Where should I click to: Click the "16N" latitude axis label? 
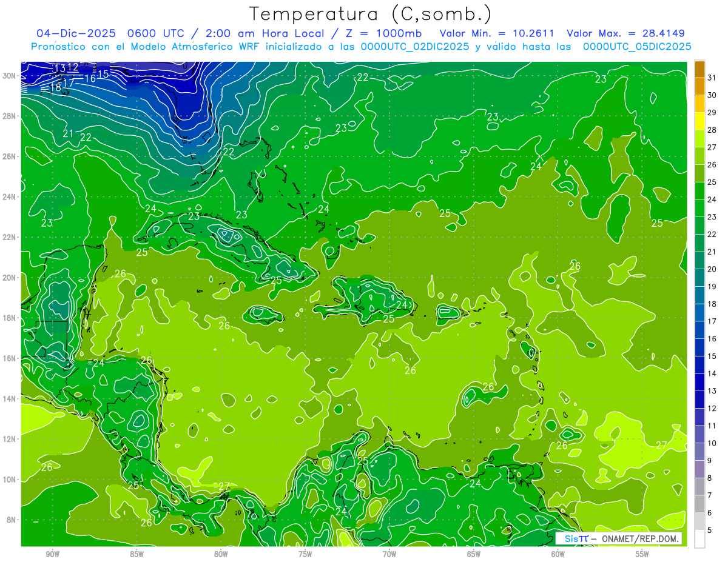point(8,358)
